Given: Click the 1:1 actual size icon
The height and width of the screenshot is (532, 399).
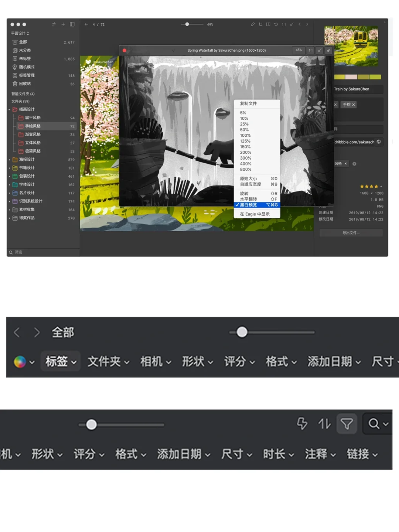Looking at the screenshot, I should (x=284, y=24).
